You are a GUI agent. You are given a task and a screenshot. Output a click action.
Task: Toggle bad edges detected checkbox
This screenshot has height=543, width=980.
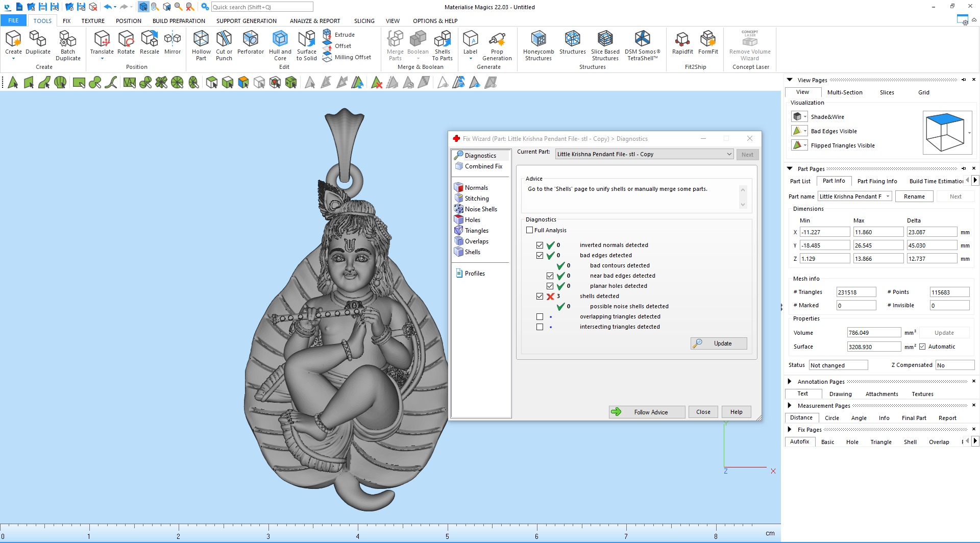540,255
